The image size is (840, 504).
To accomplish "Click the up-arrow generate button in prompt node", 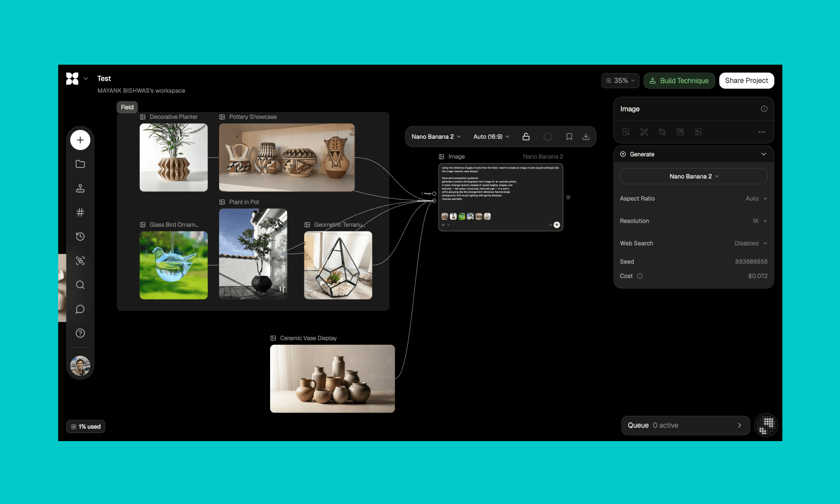I will click(x=557, y=225).
